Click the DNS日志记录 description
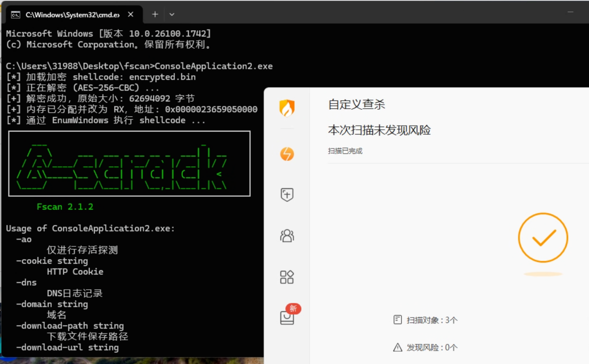Screen dimensions: 589x364 coord(75,293)
